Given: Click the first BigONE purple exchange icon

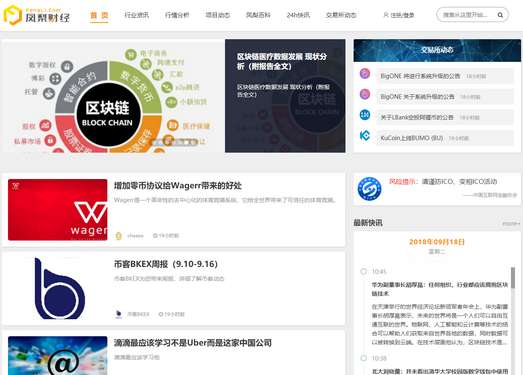Looking at the screenshot, I should point(365,74).
